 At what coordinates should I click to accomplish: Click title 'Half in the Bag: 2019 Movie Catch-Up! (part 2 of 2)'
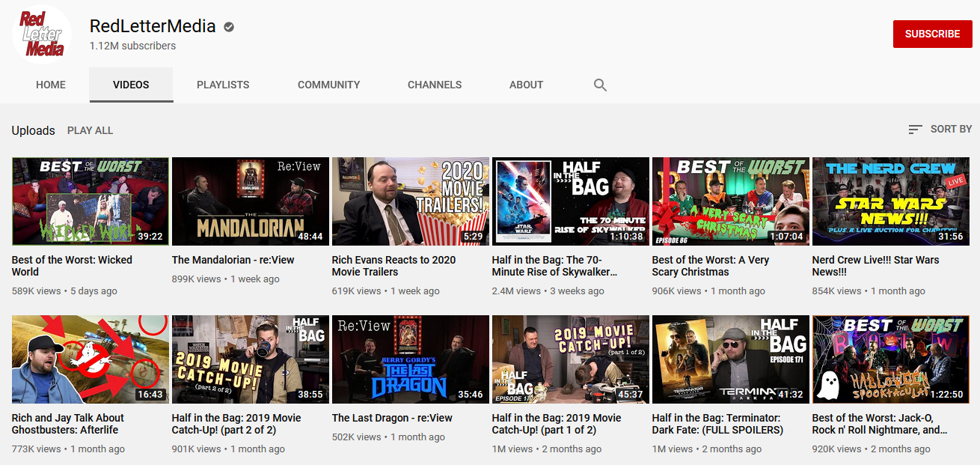(237, 424)
